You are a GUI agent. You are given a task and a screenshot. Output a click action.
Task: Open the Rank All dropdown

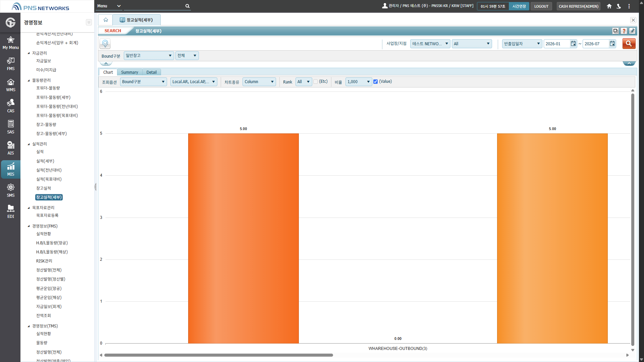(x=304, y=82)
